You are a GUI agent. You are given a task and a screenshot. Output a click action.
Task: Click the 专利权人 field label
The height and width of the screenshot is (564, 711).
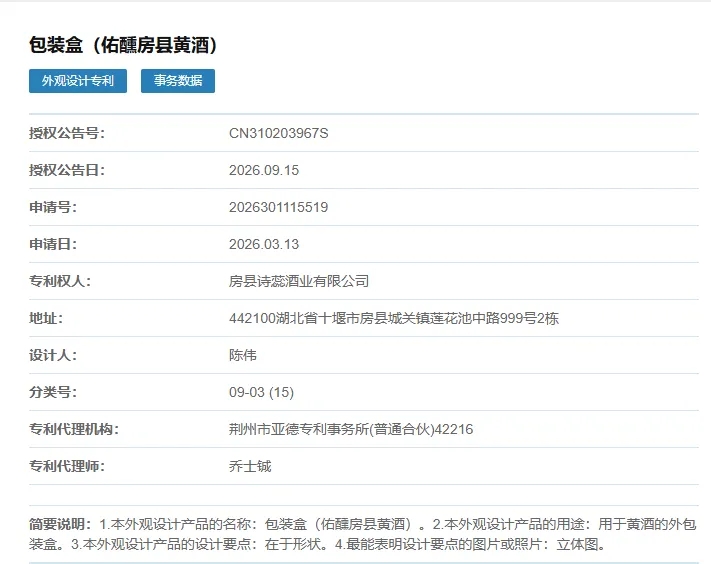click(x=60, y=281)
